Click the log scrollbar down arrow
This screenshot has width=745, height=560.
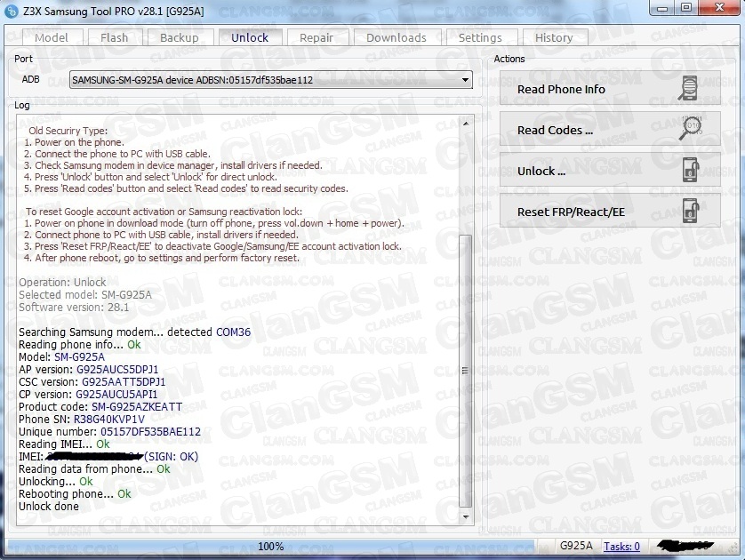coord(466,516)
